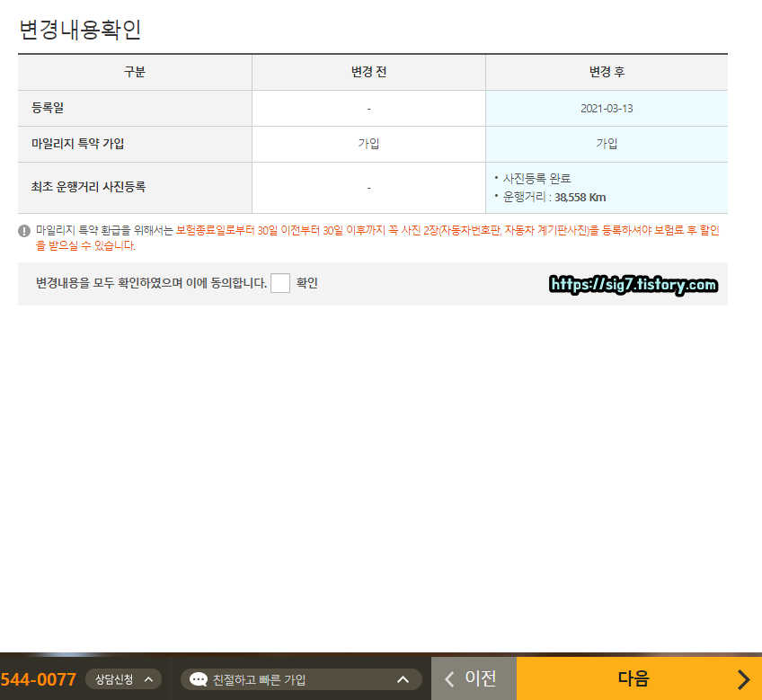Viewport: 762px width, 700px height.
Task: Click the 구분 column header
Action: pos(135,72)
